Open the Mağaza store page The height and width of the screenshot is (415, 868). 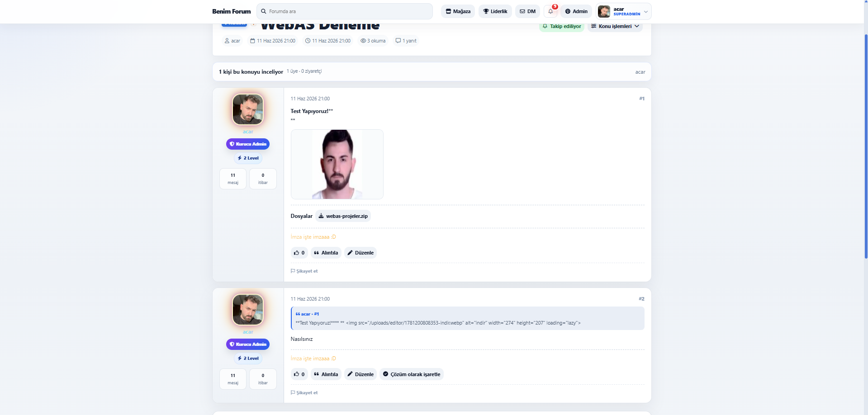coord(458,11)
